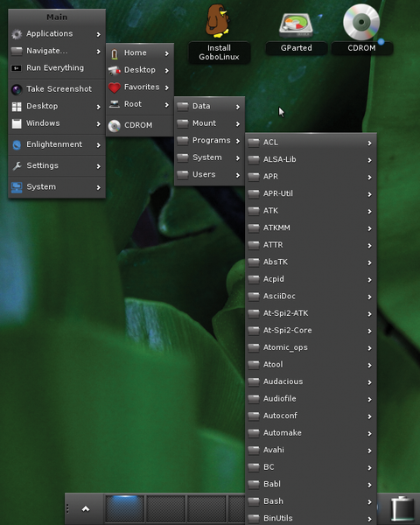The image size is (420, 525).
Task: Click the disc icon beside CDROM menu entry
Action: coord(115,126)
